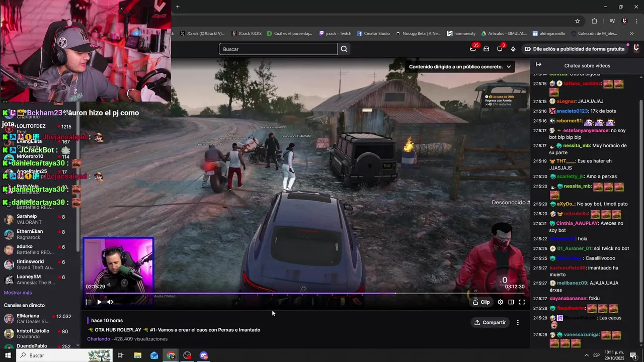
Task: Open Outlook from the taskbar
Action: pos(154,355)
